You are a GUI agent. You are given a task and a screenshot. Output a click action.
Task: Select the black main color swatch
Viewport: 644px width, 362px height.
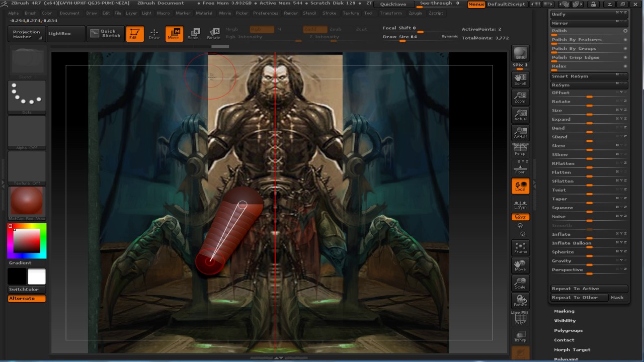pos(17,277)
